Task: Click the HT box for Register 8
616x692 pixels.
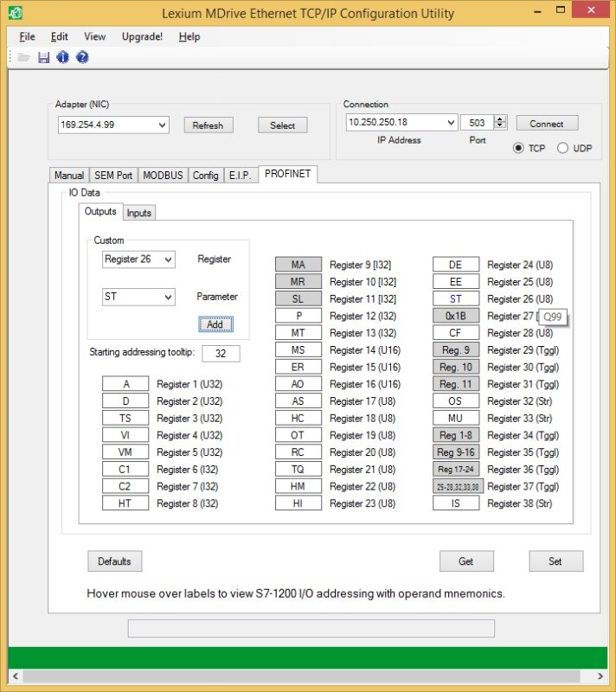Action: click(125, 503)
